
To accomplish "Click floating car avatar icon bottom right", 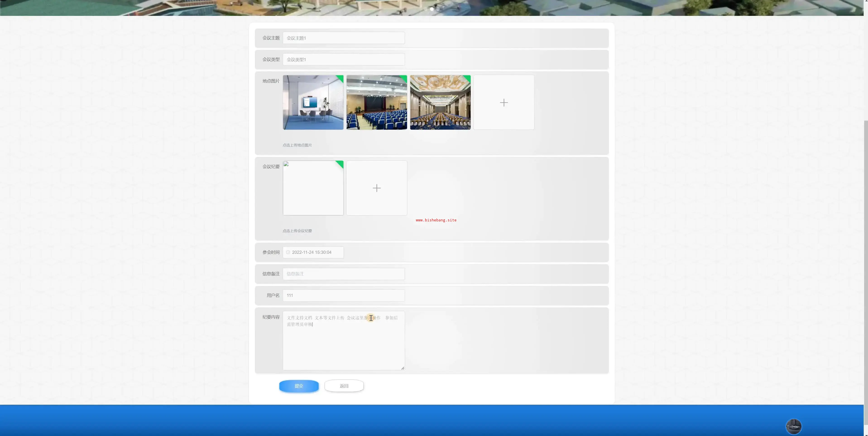I will pos(794,426).
